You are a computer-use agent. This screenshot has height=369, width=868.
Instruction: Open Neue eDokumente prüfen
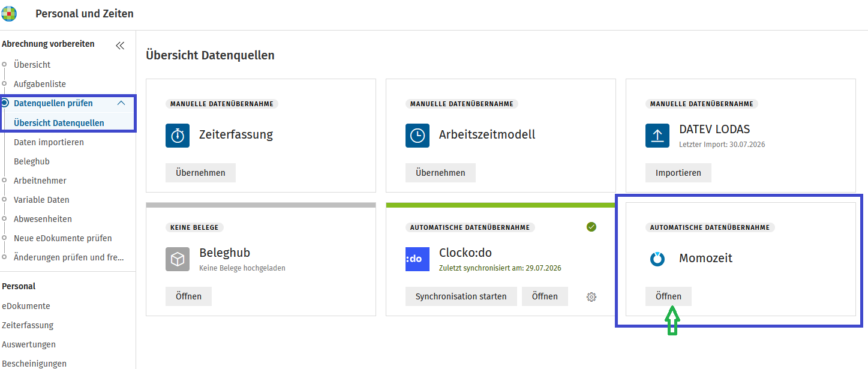tap(63, 238)
